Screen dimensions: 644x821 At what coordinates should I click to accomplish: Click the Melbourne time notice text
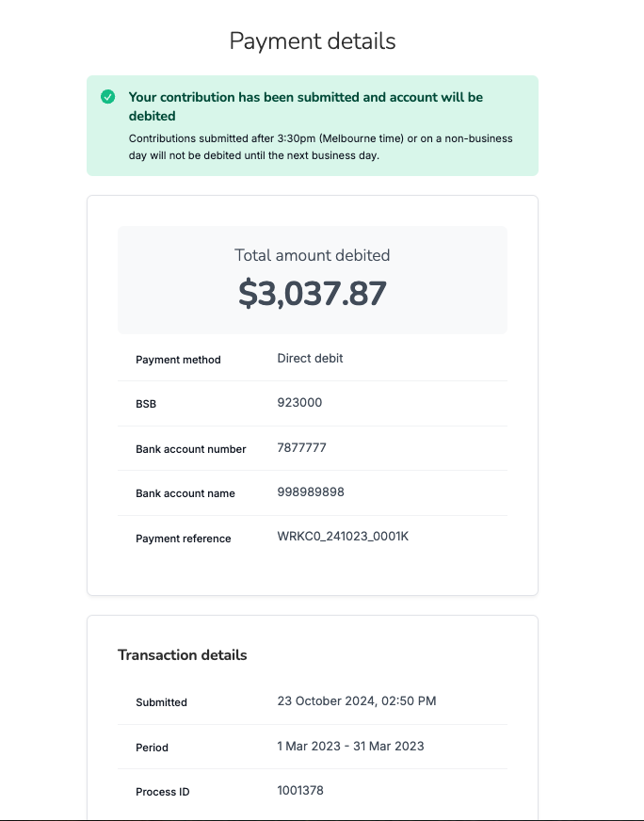320,147
